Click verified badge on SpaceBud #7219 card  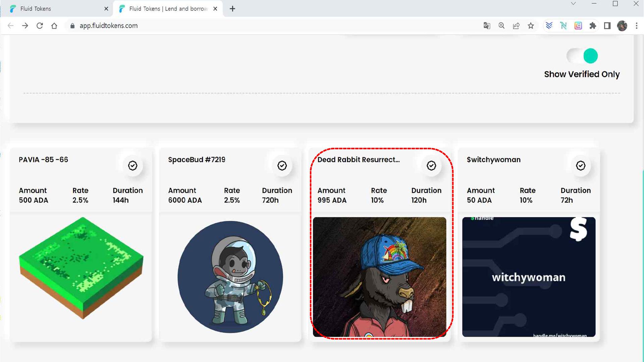[x=282, y=166]
